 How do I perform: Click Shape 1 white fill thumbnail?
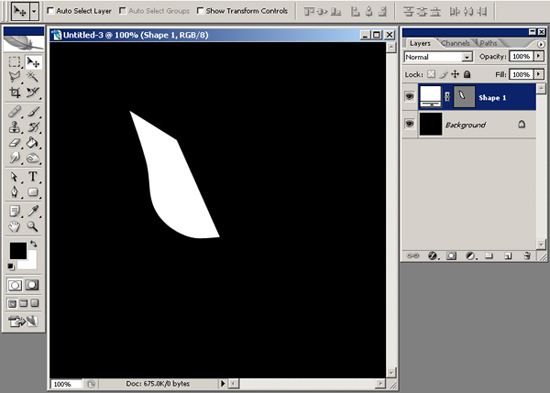[x=430, y=96]
